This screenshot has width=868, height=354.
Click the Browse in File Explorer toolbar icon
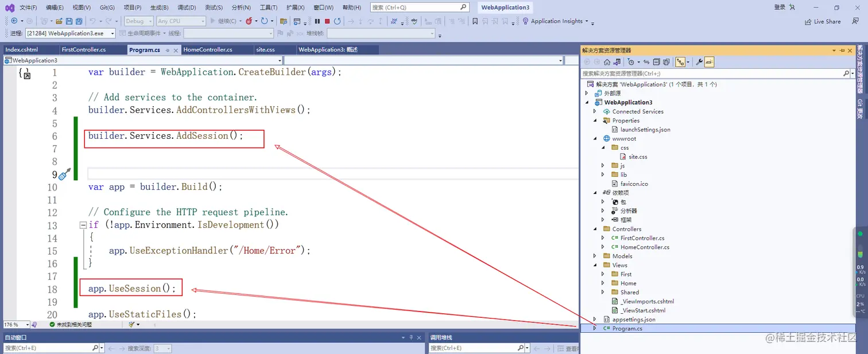tap(283, 21)
